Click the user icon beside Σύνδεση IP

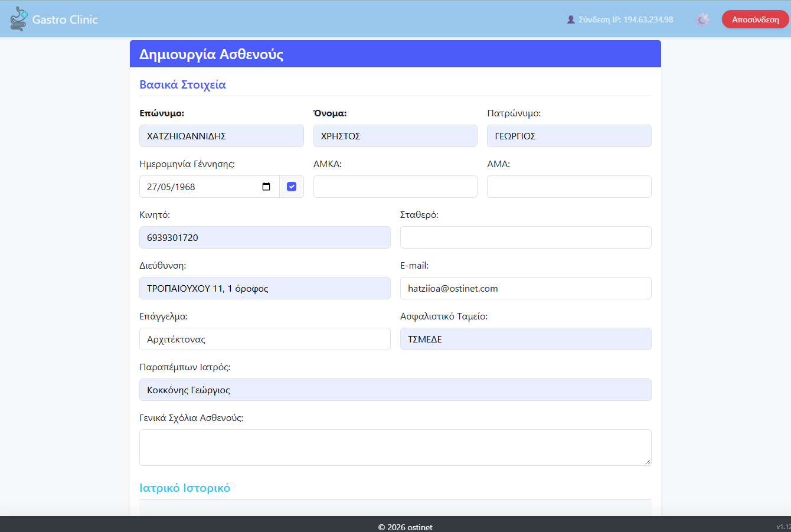(571, 19)
